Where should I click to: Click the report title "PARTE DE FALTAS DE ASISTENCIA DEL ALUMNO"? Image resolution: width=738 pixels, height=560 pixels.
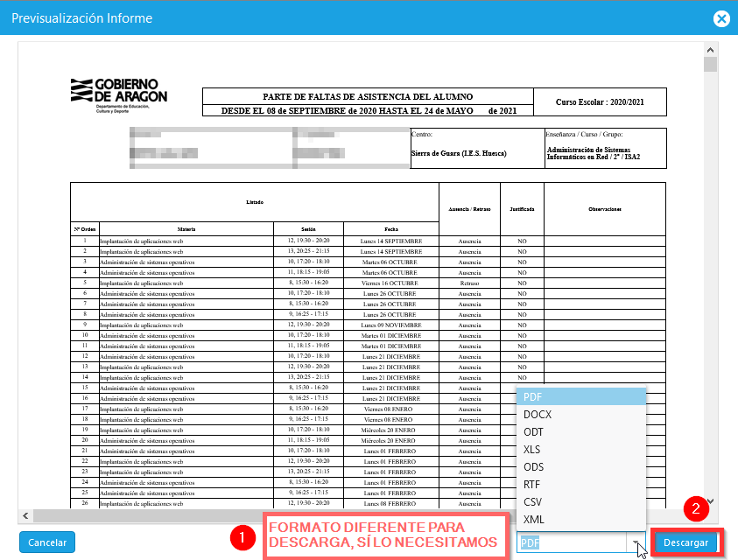click(x=368, y=96)
